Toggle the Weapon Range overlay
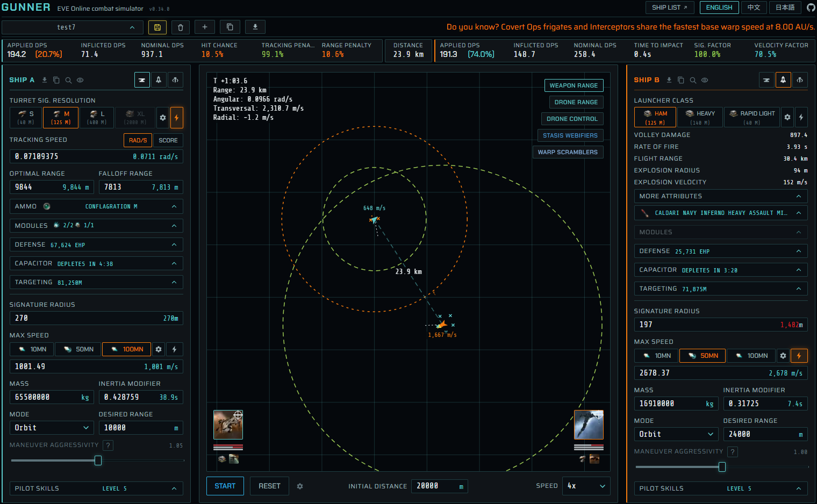This screenshot has height=504, width=817. [574, 85]
